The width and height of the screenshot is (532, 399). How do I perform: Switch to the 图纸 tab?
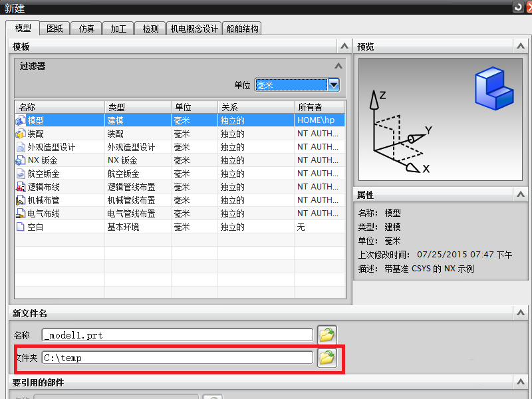coord(54,28)
